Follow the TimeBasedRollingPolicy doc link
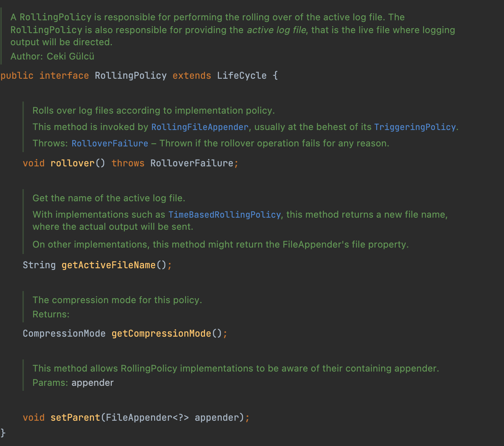 click(x=225, y=215)
